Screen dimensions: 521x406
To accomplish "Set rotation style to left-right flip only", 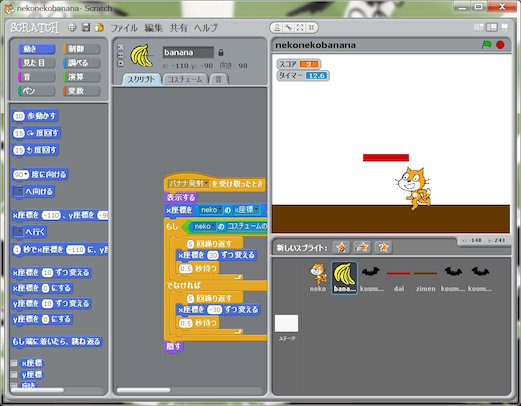I will (121, 55).
